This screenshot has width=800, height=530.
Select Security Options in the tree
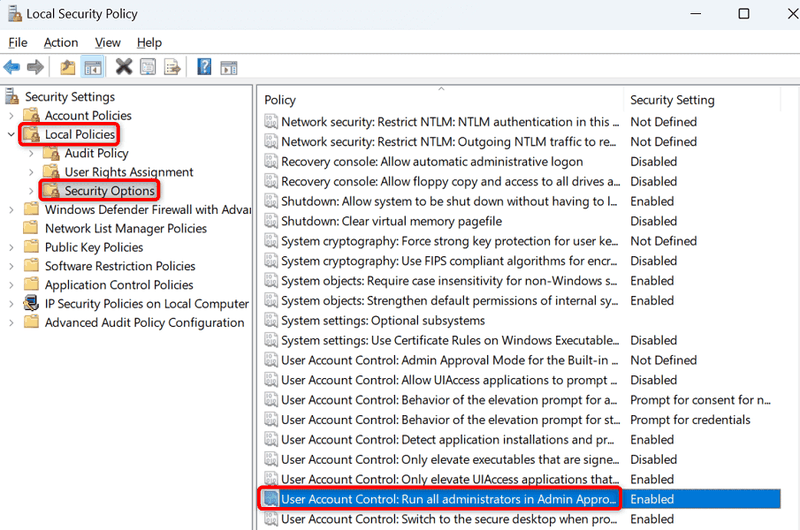pyautogui.click(x=109, y=191)
